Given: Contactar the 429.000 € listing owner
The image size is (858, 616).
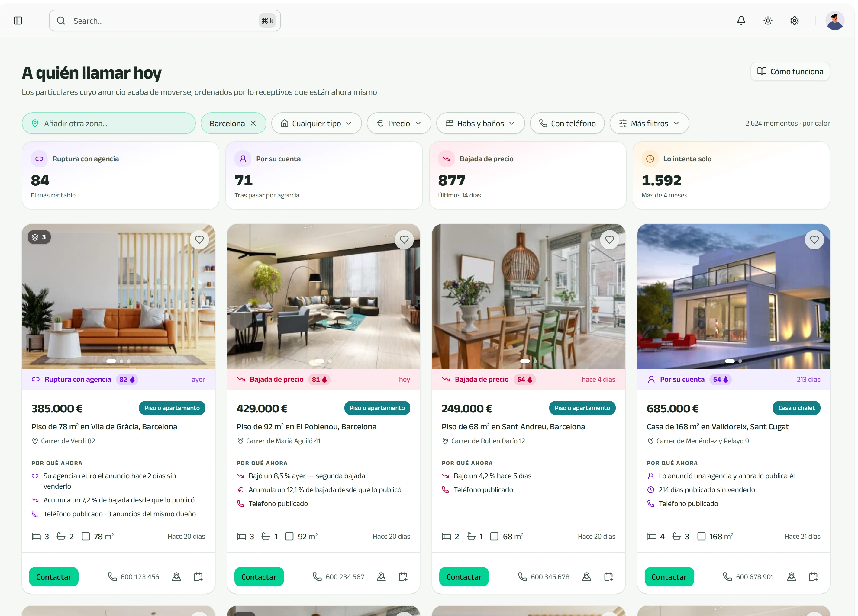Looking at the screenshot, I should coord(259,577).
